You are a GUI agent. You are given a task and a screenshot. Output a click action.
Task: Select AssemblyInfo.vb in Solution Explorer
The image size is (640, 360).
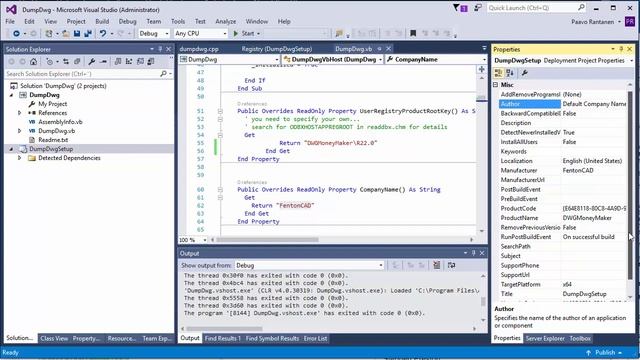[60, 122]
